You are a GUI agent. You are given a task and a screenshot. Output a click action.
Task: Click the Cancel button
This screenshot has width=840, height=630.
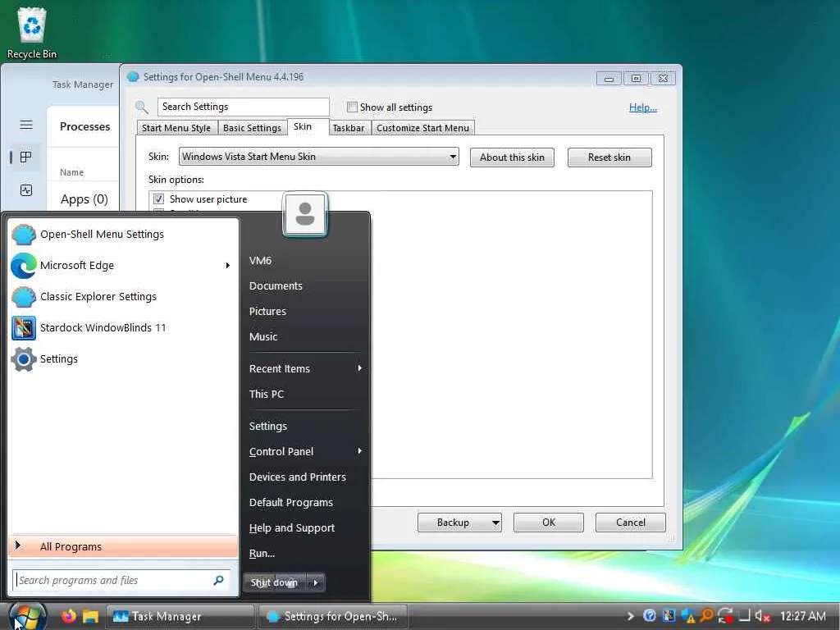631,523
